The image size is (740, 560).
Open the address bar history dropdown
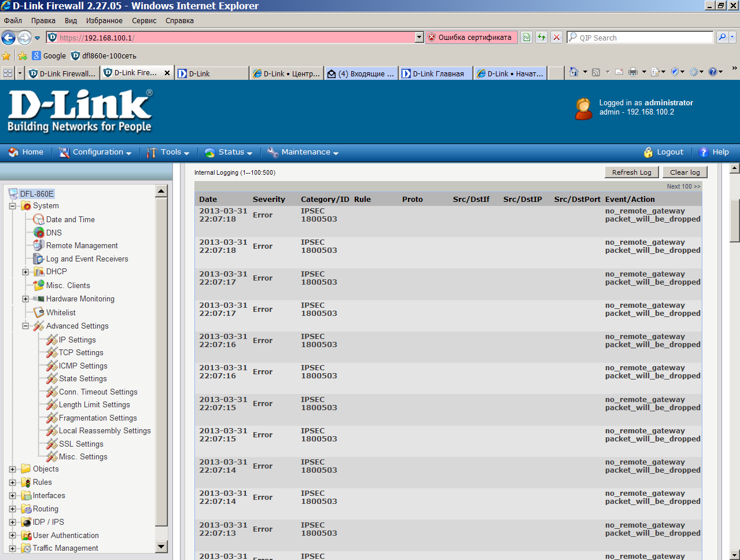coord(419,38)
